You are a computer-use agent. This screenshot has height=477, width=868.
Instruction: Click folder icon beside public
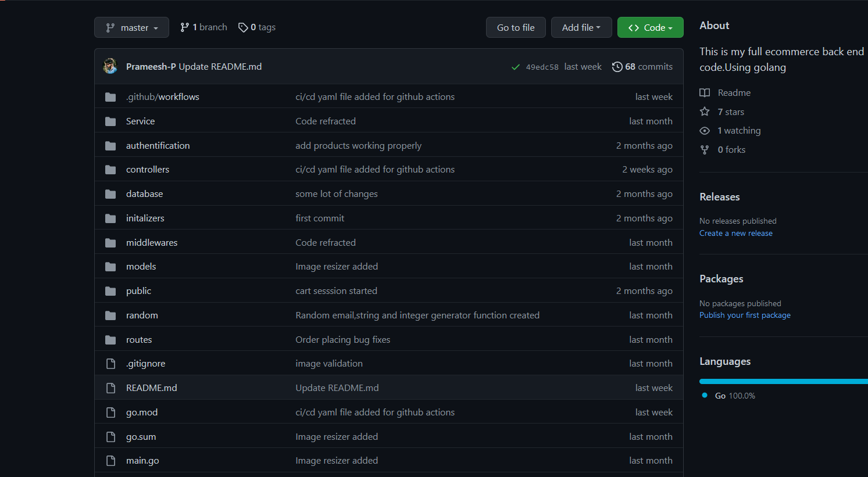[110, 291]
